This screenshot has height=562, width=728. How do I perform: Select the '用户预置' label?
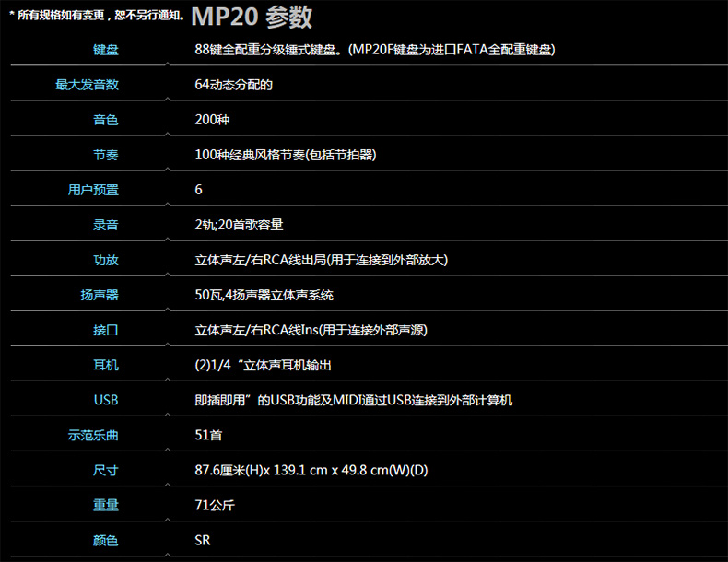tap(93, 190)
